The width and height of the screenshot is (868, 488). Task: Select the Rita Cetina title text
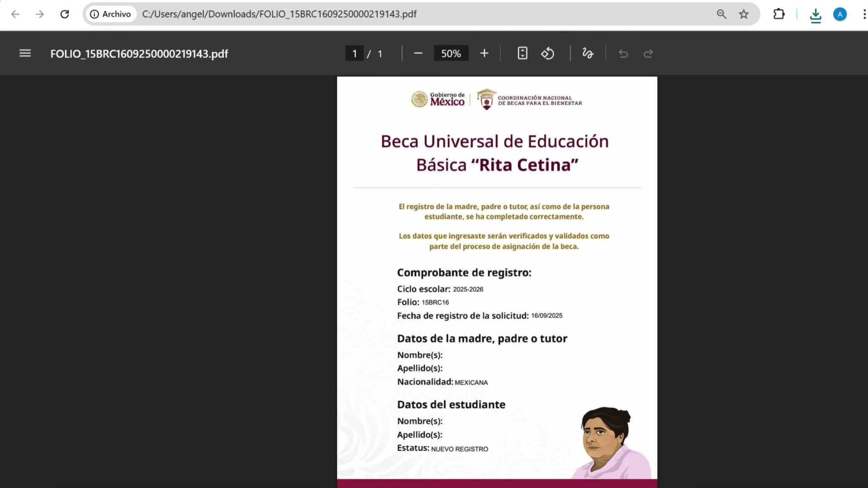pyautogui.click(x=524, y=165)
